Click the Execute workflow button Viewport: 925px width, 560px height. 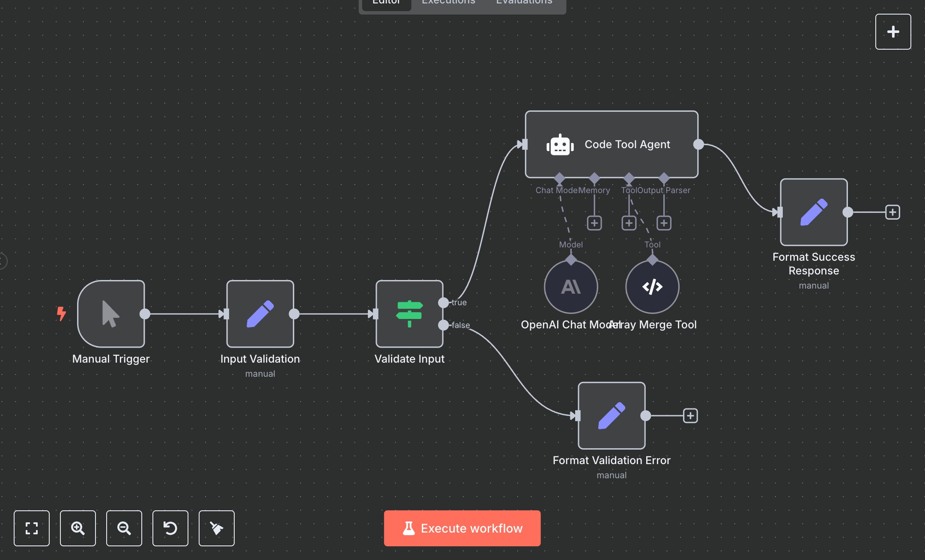[462, 528]
